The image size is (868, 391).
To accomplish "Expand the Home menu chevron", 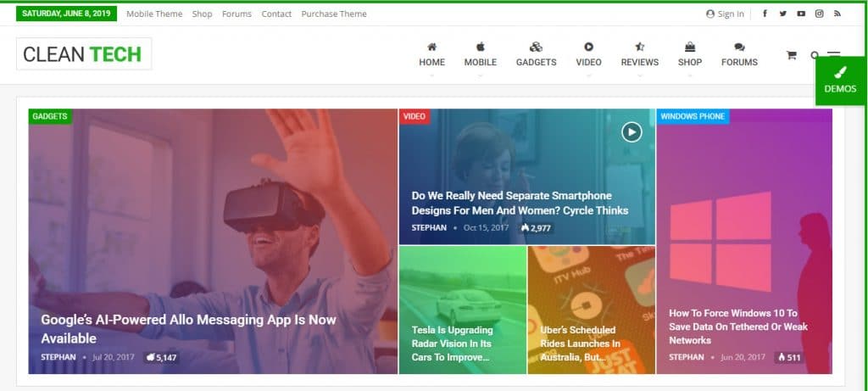I will 431,75.
